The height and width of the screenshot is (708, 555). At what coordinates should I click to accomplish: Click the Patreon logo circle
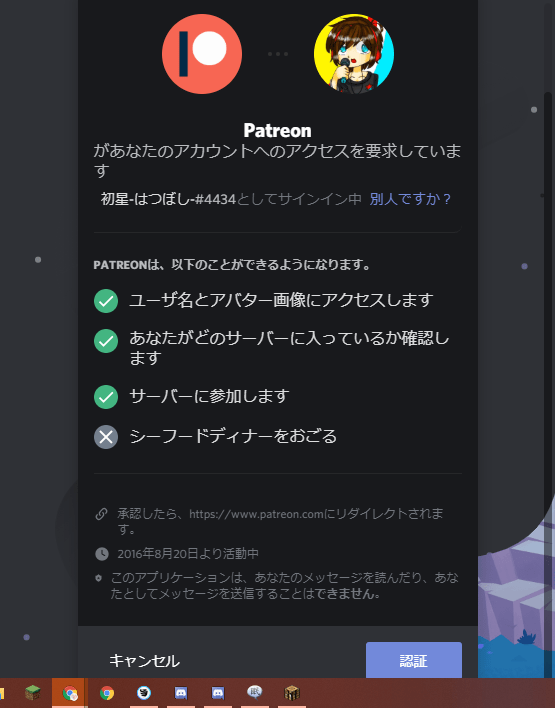point(202,54)
